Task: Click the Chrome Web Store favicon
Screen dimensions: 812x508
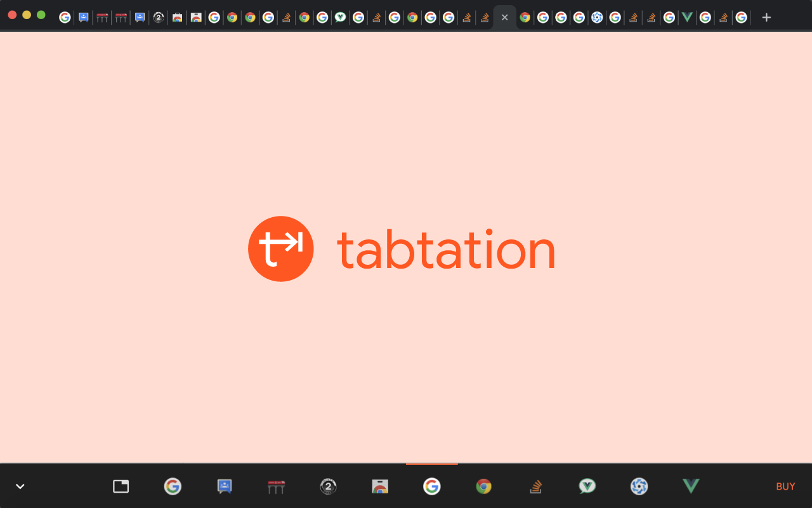Action: [380, 486]
